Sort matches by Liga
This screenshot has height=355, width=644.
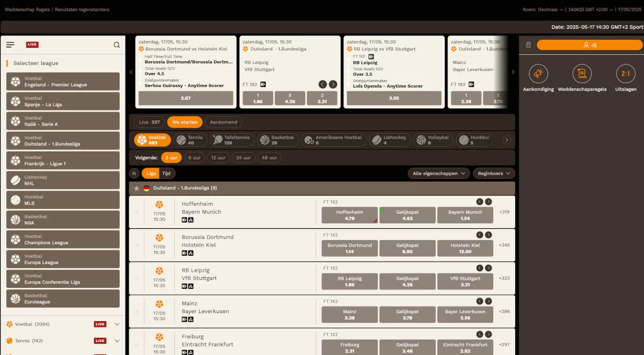151,173
